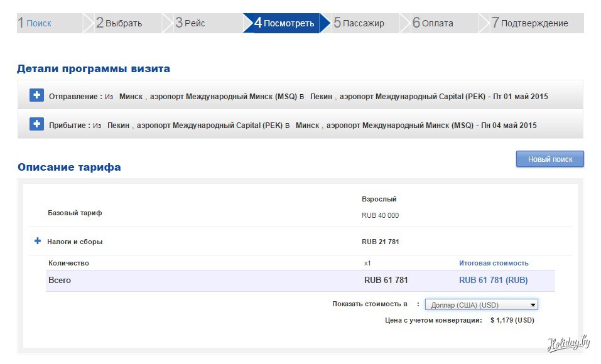Open the currency selection dropdown

pyautogui.click(x=481, y=305)
